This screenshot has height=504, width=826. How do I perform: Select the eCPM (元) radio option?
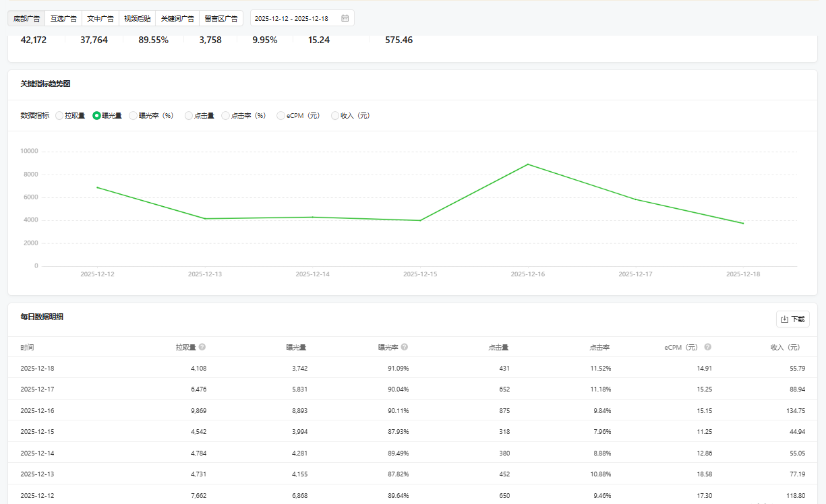[281, 116]
